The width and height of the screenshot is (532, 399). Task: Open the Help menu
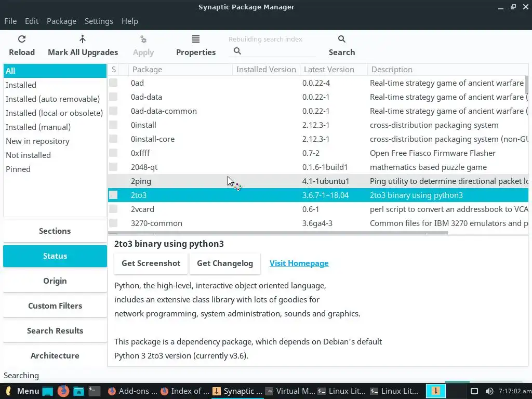click(x=129, y=21)
